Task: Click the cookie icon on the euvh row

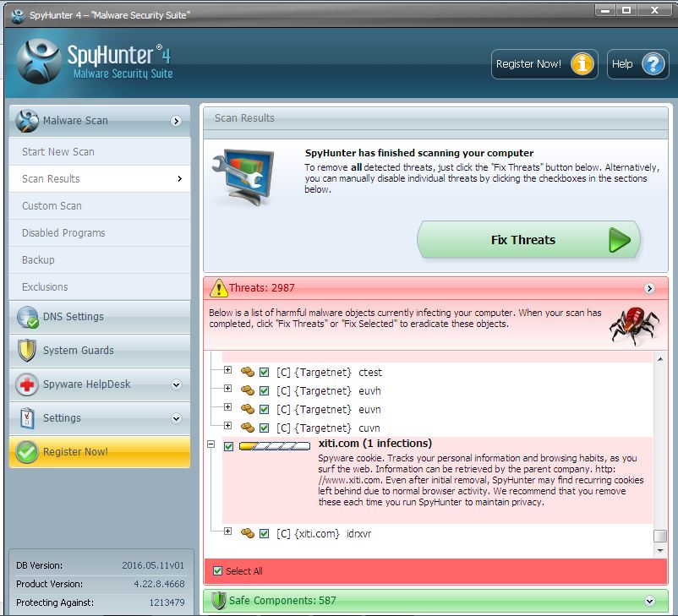Action: tap(248, 390)
